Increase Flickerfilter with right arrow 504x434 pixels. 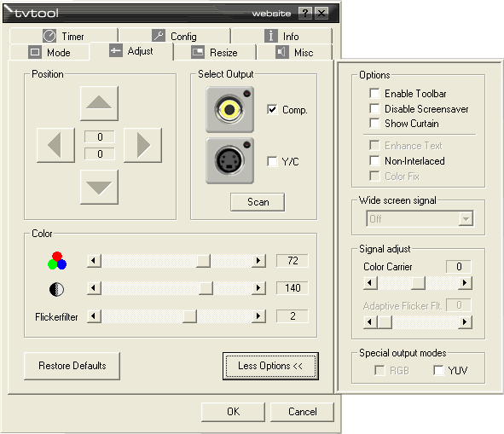[258, 316]
